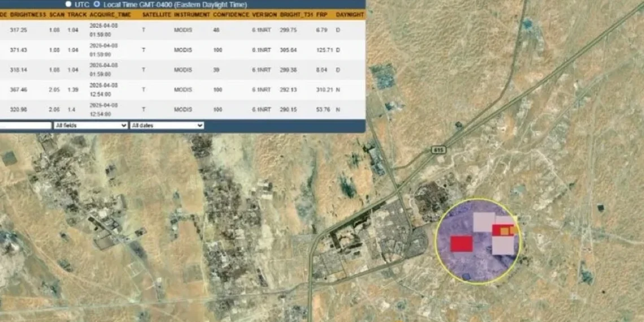Click acquire time in 317.25 row

103,30
